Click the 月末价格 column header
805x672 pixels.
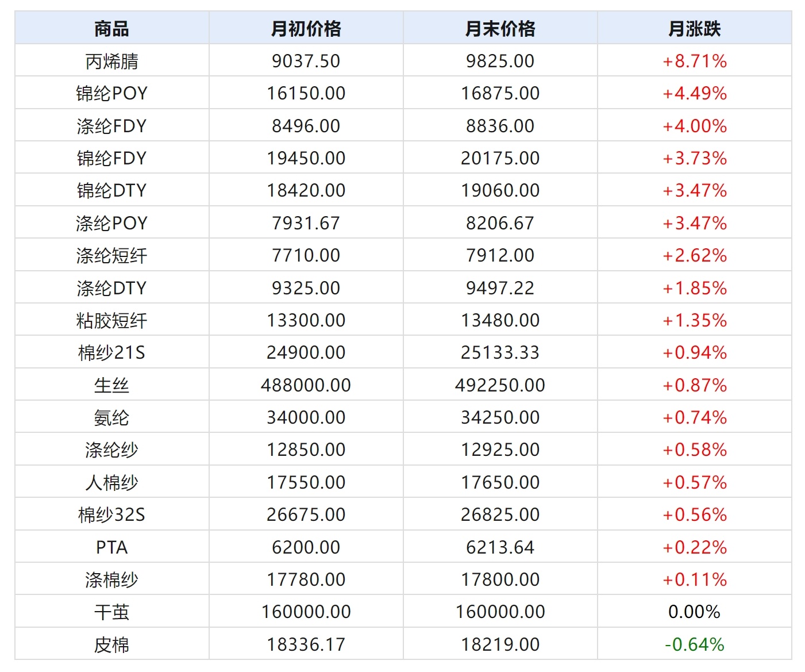500,28
